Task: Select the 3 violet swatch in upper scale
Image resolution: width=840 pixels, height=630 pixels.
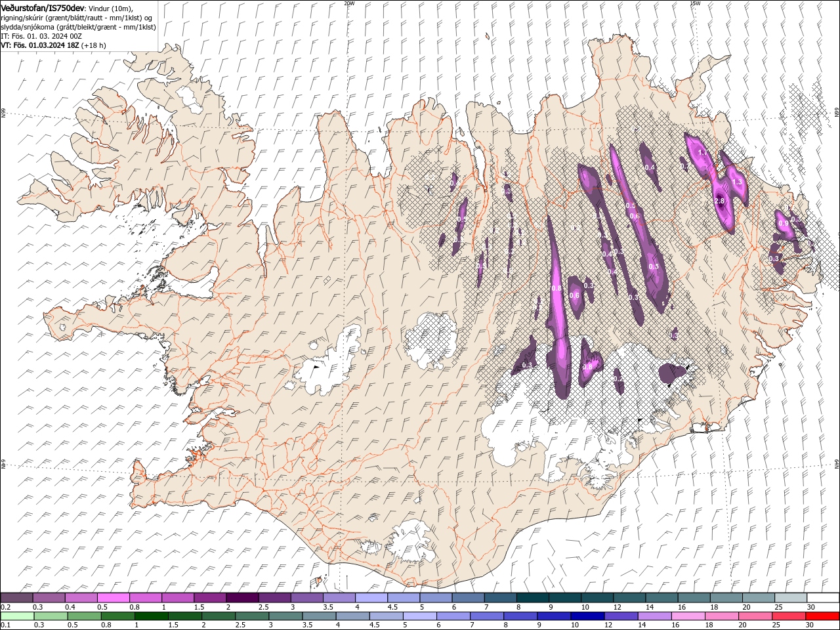Action: (x=306, y=598)
